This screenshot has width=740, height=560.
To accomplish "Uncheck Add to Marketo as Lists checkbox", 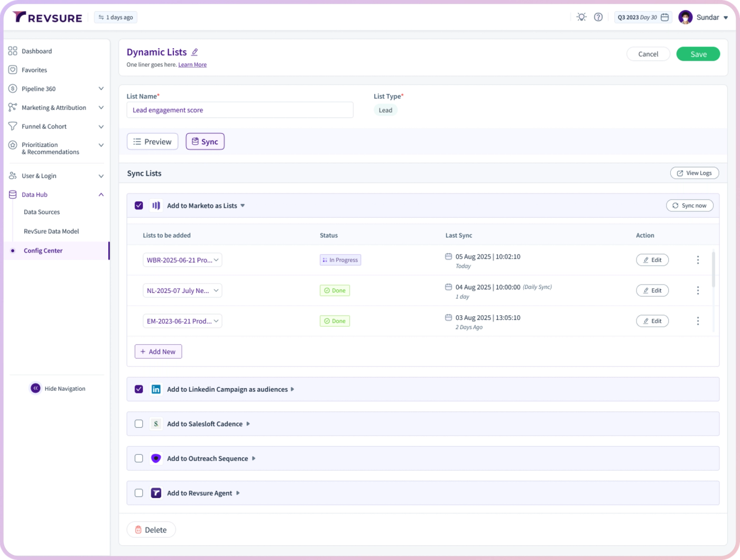I will tap(139, 206).
